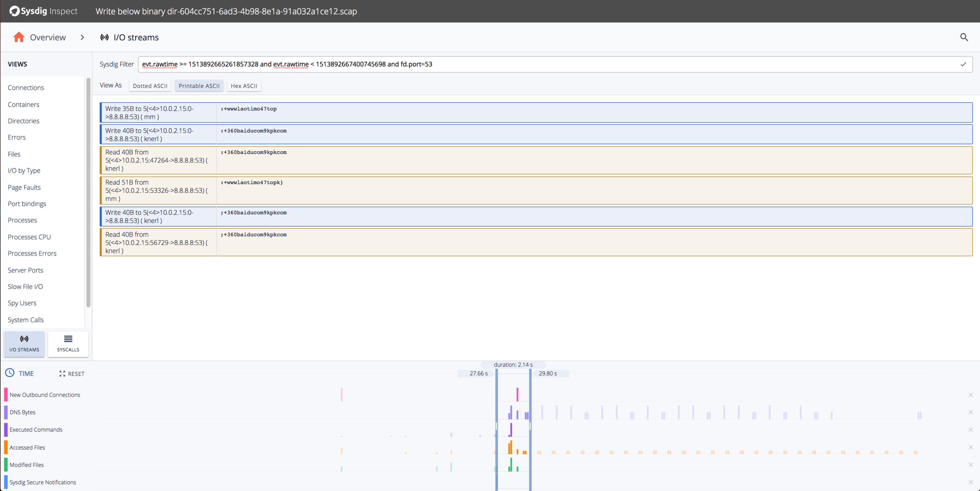This screenshot has width=980, height=491.
Task: Open the Containers view
Action: [x=23, y=104]
